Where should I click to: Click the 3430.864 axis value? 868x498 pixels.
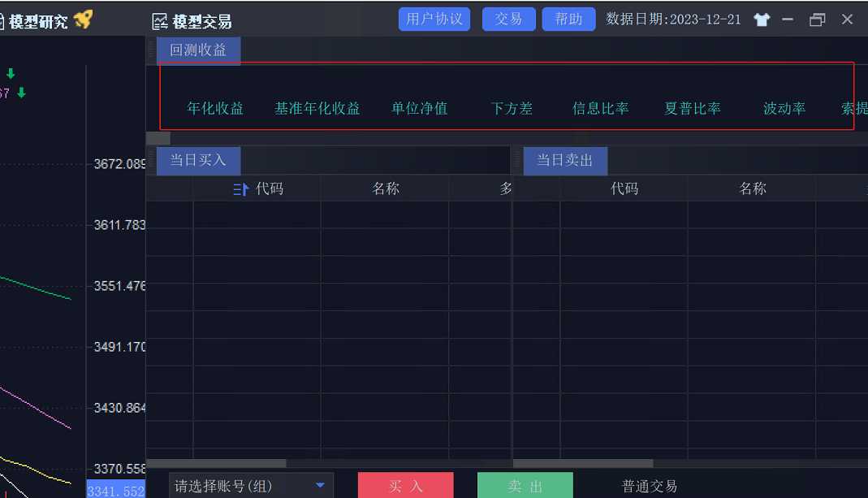pos(119,408)
